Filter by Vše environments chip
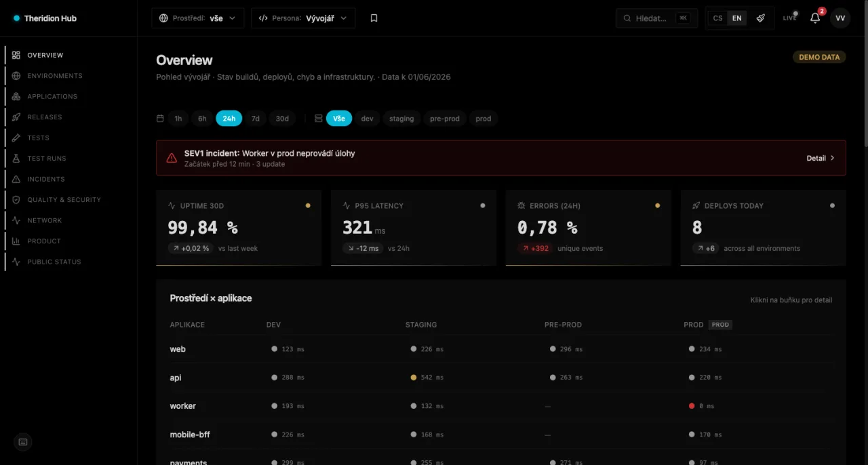Viewport: 868px width, 465px height. click(339, 119)
